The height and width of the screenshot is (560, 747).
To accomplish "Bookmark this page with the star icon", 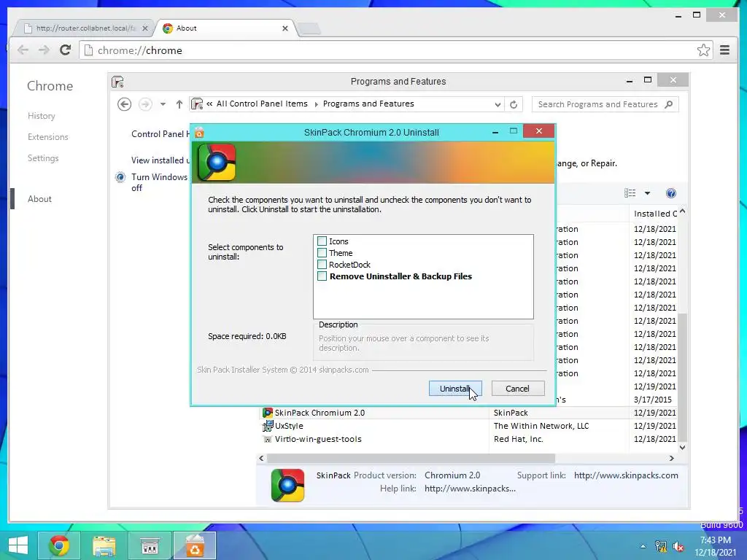I will 703,50.
